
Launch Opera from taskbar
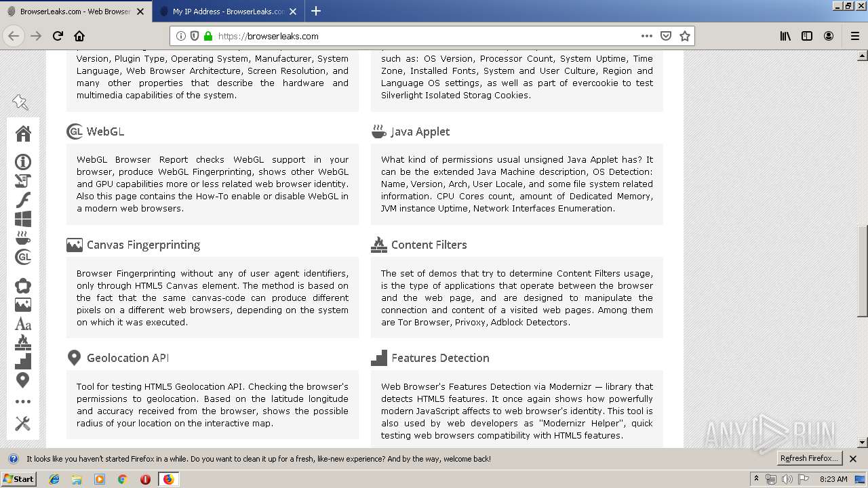145,479
